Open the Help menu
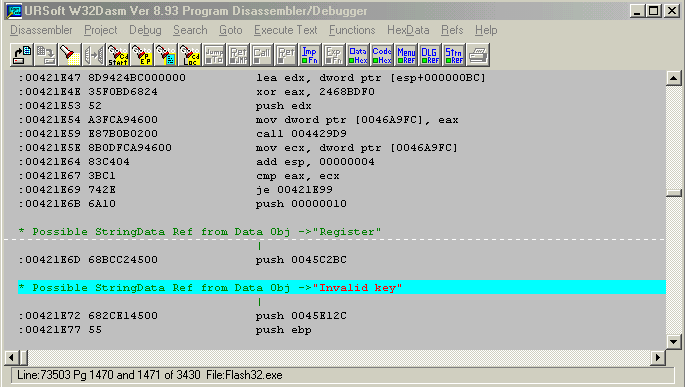Viewport: 685px width, 387px height. 486,30
